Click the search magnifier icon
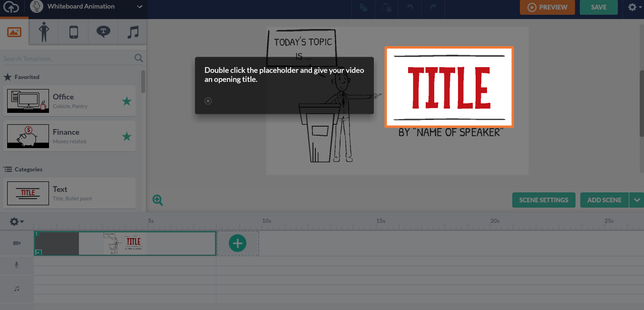The width and height of the screenshot is (644, 310). (138, 58)
